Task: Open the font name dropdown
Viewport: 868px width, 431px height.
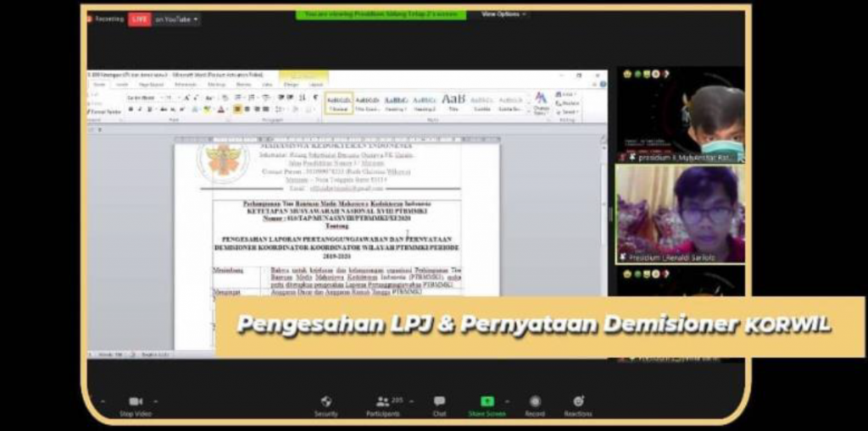Action: 161,98
